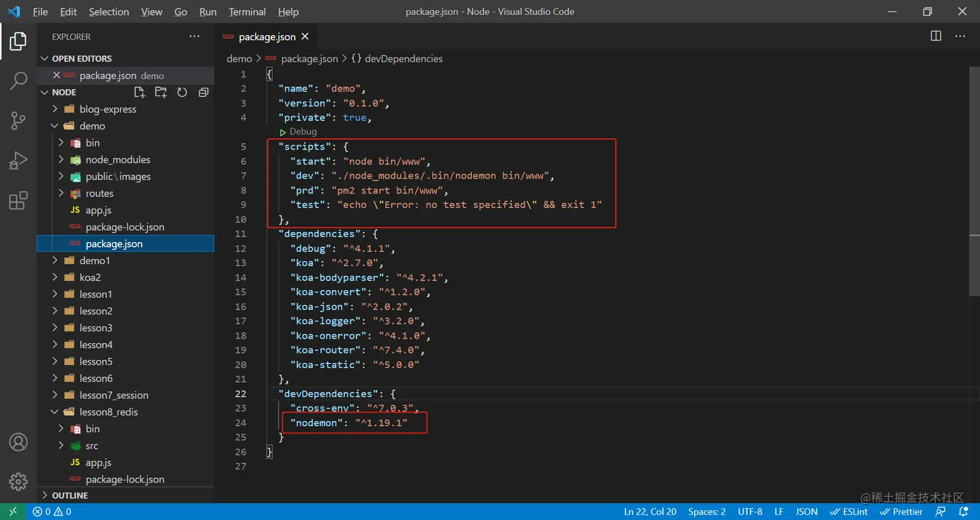Expand the routes folder
980x520 pixels.
tap(126, 193)
